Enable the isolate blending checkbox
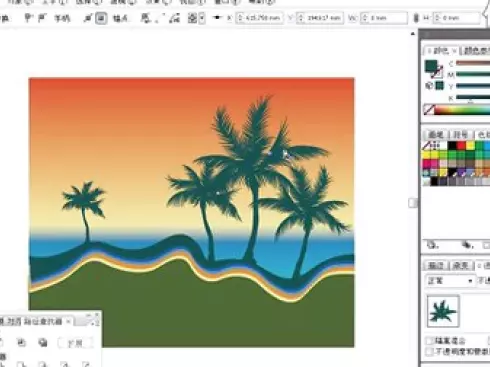The width and height of the screenshot is (490, 367). [429, 341]
